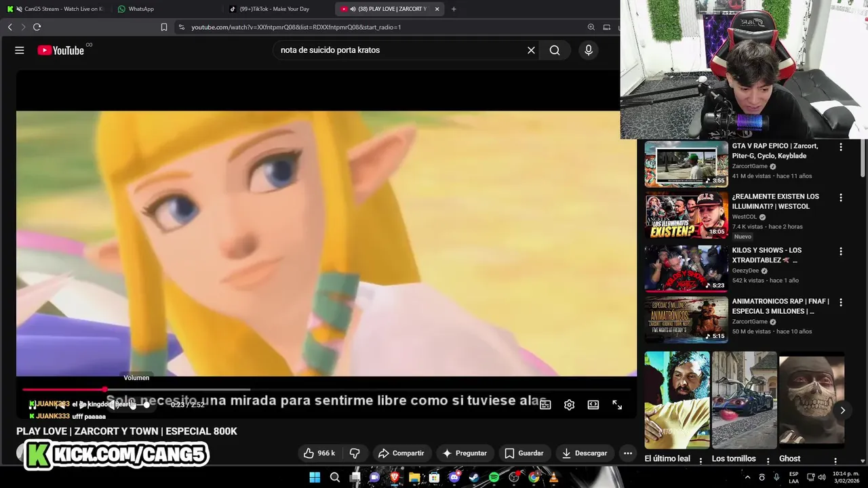Download video with Descargar button
The image size is (868, 488).
click(584, 453)
